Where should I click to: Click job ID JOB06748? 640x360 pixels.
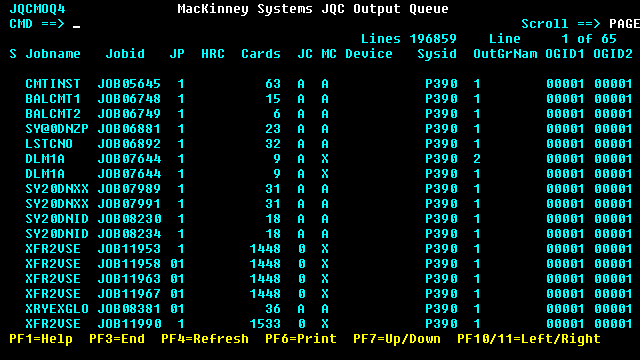(129, 99)
